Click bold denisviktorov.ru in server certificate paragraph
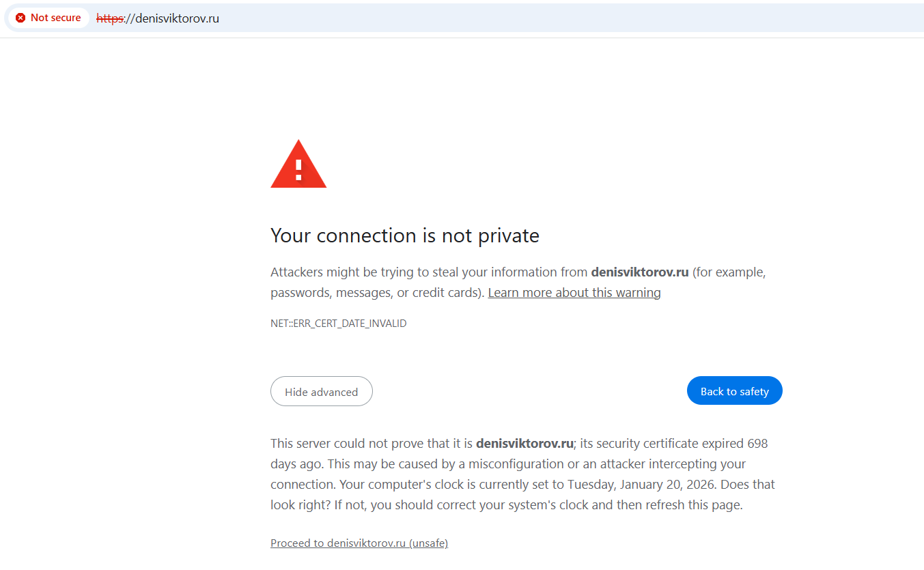 tap(524, 444)
